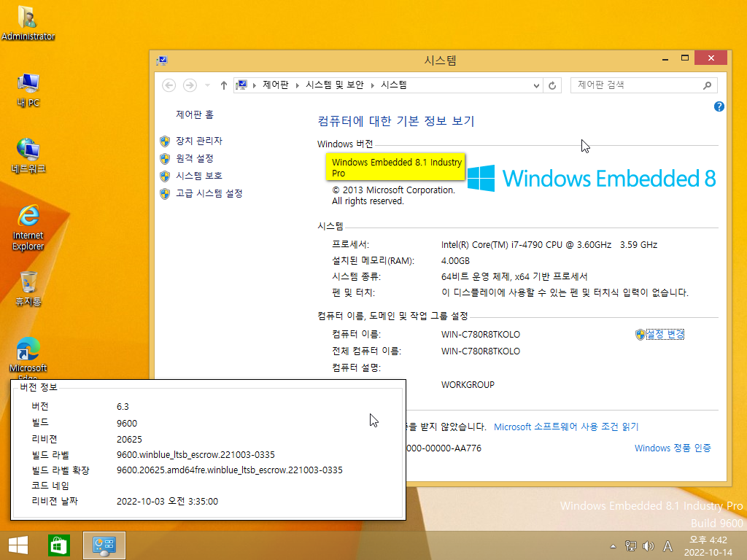Expand arrow before 제어판 breadcrumb
Viewport: 747px width, 560px height.
255,85
